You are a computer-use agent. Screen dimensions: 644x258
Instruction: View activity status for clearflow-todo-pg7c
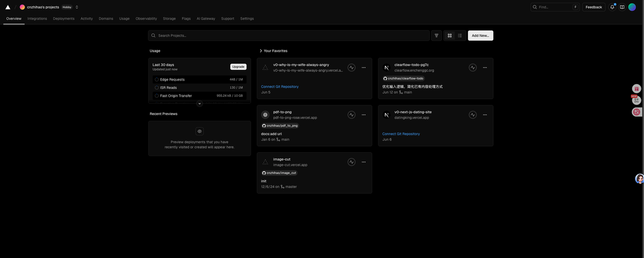coord(472,68)
